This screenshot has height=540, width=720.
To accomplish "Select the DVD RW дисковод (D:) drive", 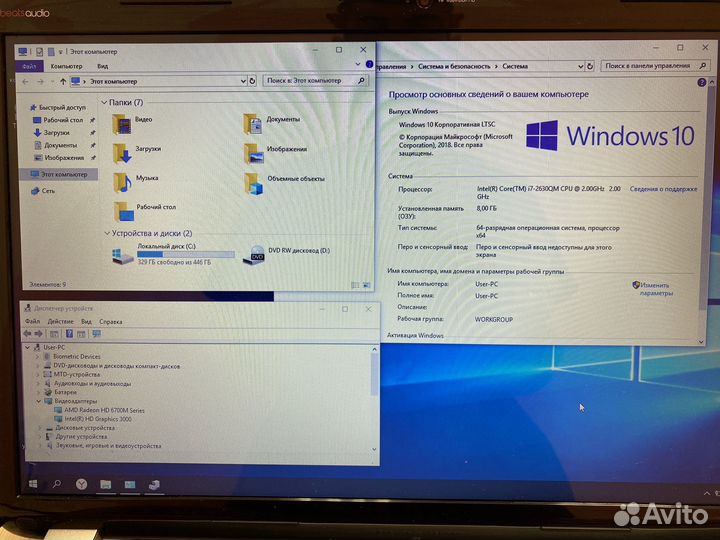I will [x=287, y=254].
